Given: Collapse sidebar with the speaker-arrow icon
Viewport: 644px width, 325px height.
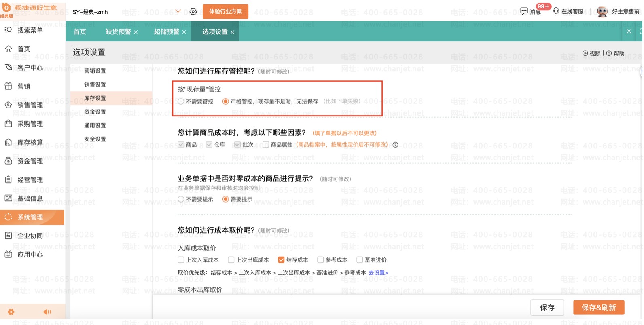Looking at the screenshot, I should pyautogui.click(x=47, y=312).
